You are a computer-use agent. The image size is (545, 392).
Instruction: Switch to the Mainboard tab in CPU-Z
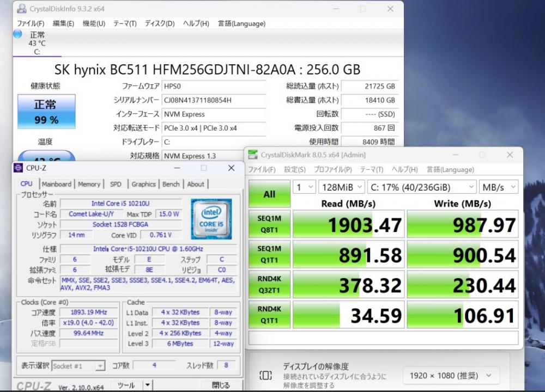pyautogui.click(x=57, y=184)
